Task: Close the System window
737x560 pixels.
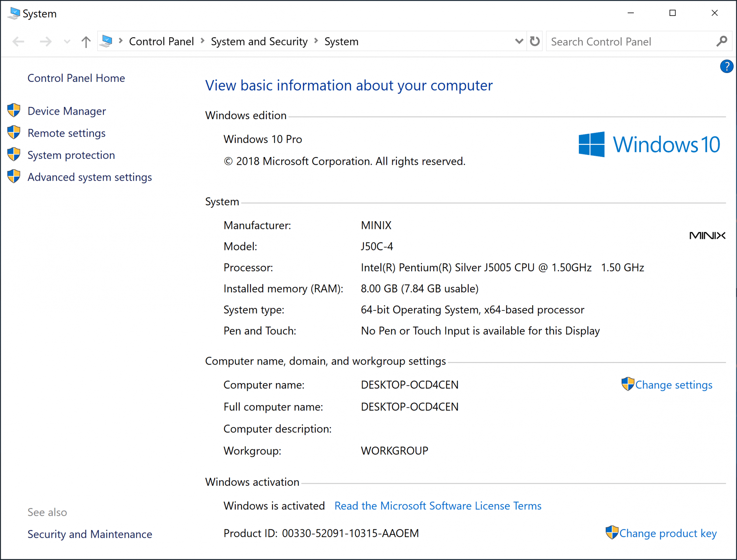Action: (715, 13)
